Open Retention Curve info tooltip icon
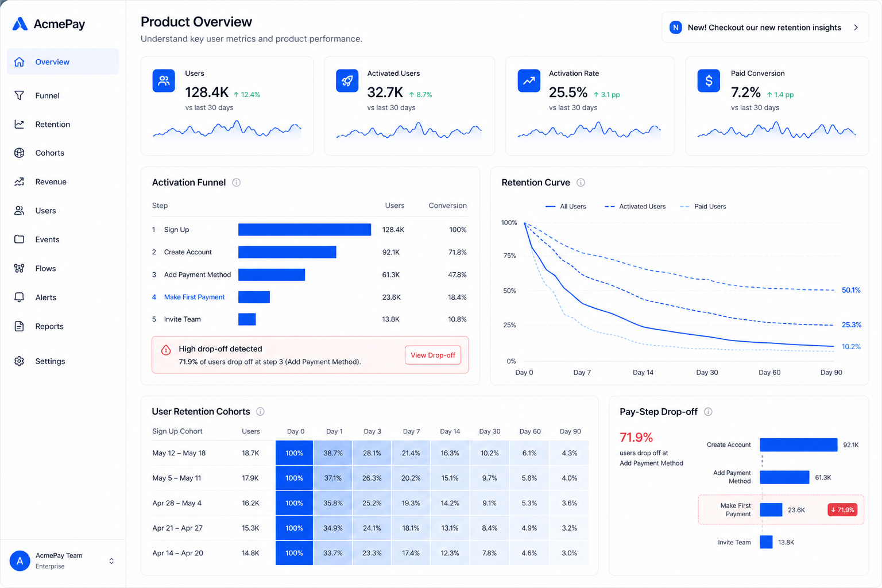This screenshot has height=588, width=882. pyautogui.click(x=581, y=183)
